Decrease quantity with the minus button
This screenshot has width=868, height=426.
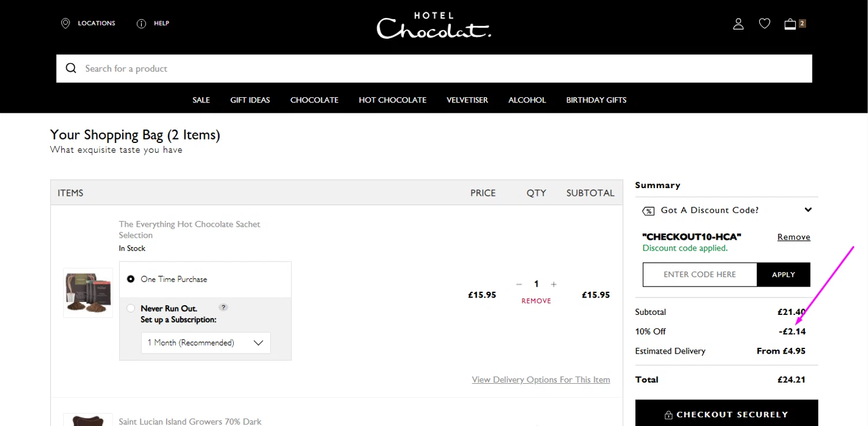point(519,284)
